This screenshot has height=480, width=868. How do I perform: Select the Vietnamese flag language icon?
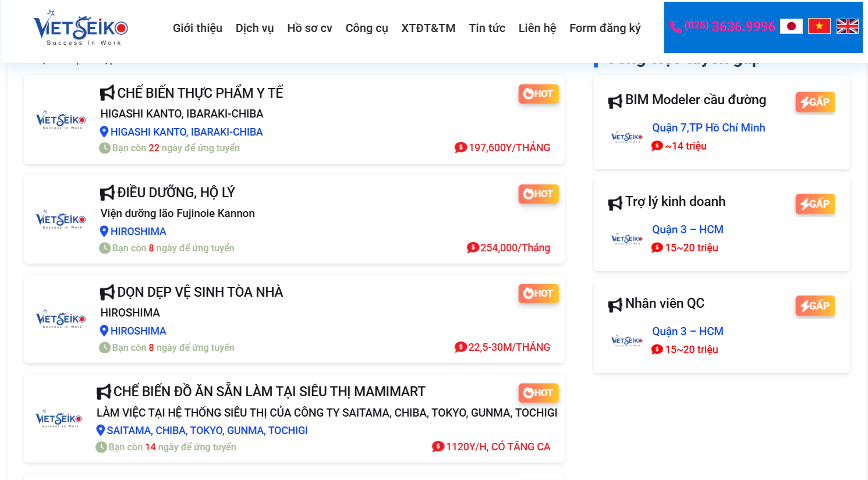tap(819, 26)
